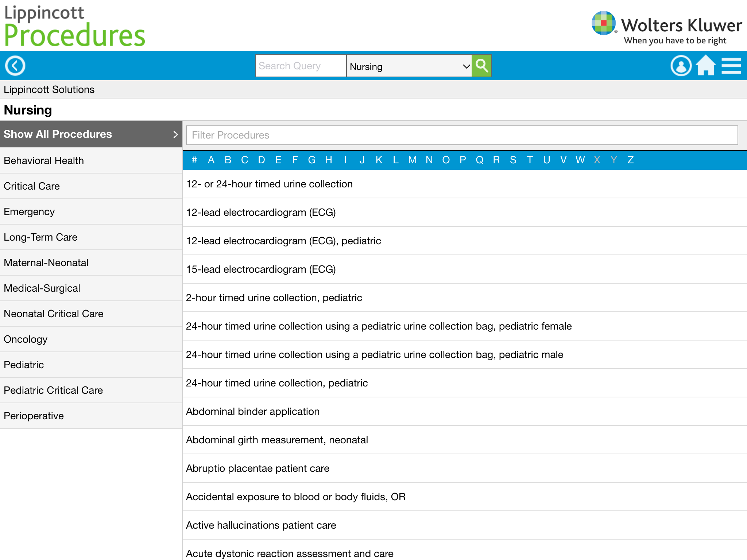Jump to letter M in index
The width and height of the screenshot is (747, 560).
point(413,160)
